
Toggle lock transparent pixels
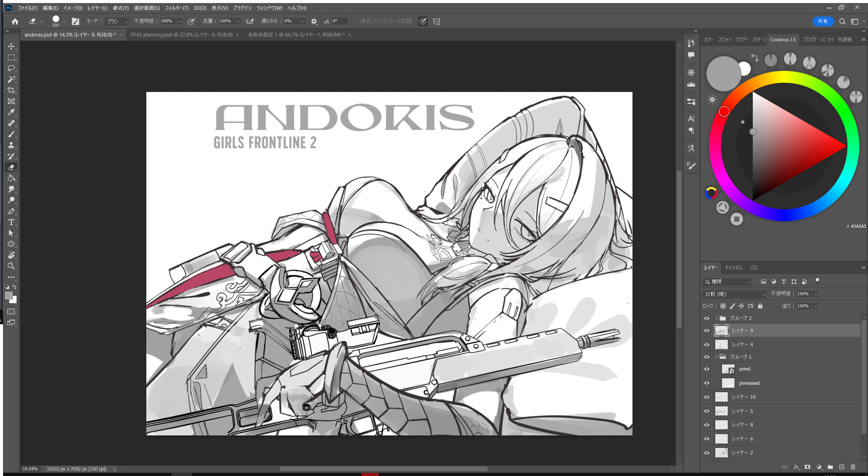coord(723,306)
